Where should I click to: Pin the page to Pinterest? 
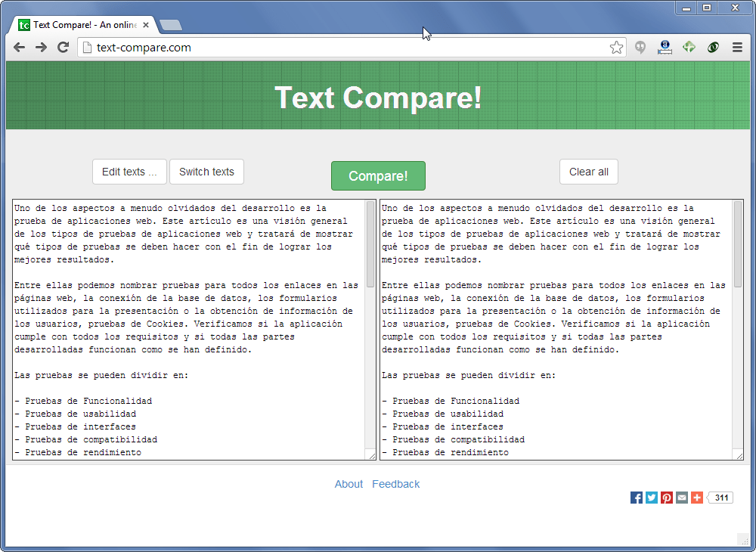pyautogui.click(x=666, y=498)
